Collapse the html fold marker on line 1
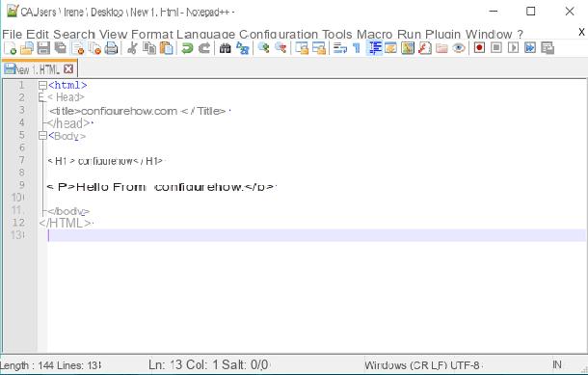 42,86
